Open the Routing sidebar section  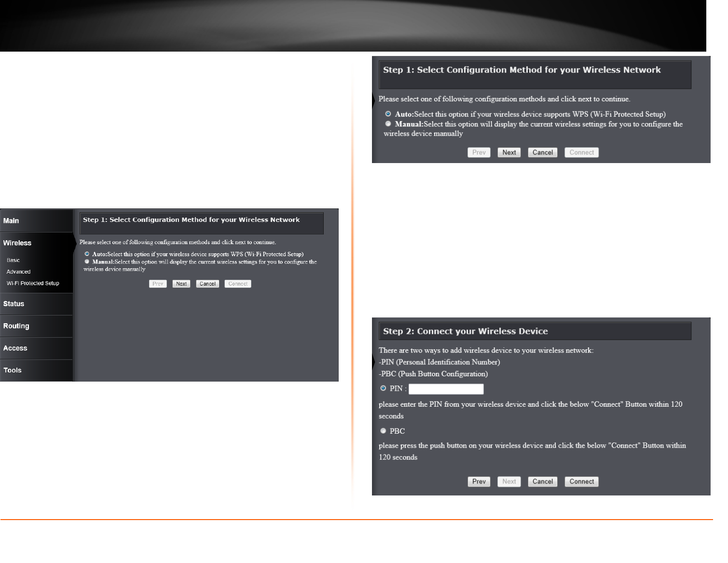click(x=36, y=326)
